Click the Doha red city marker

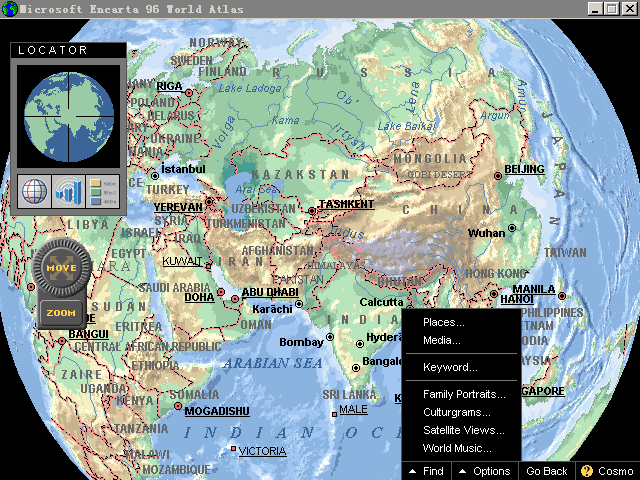pyautogui.click(x=221, y=292)
